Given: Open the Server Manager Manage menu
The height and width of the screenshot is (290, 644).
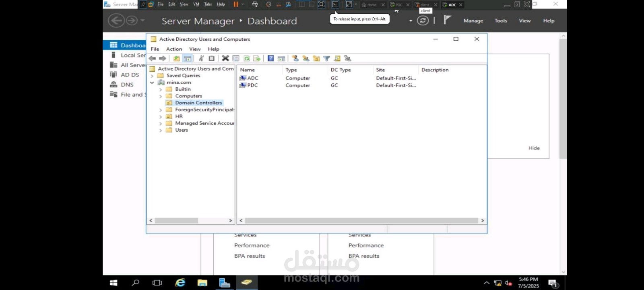Looking at the screenshot, I should 473,21.
